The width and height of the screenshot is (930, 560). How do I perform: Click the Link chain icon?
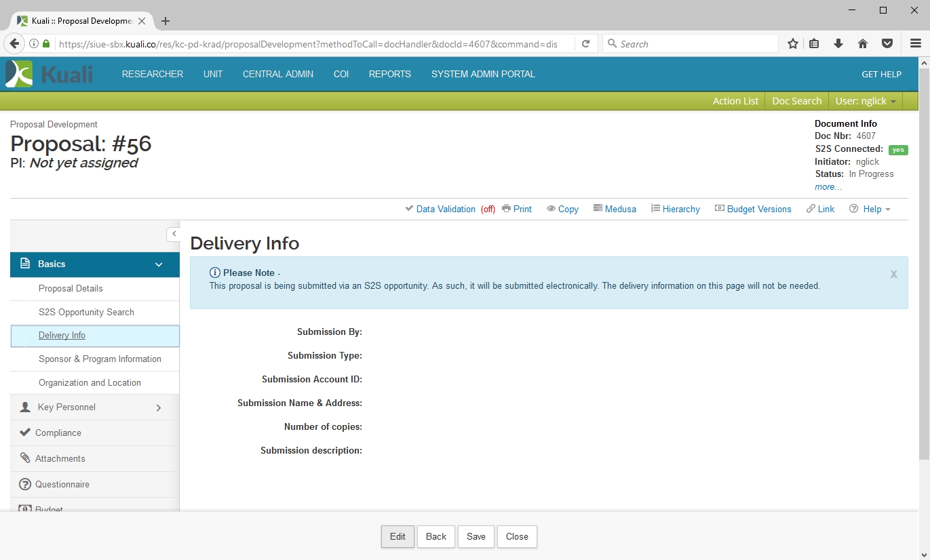click(x=811, y=209)
